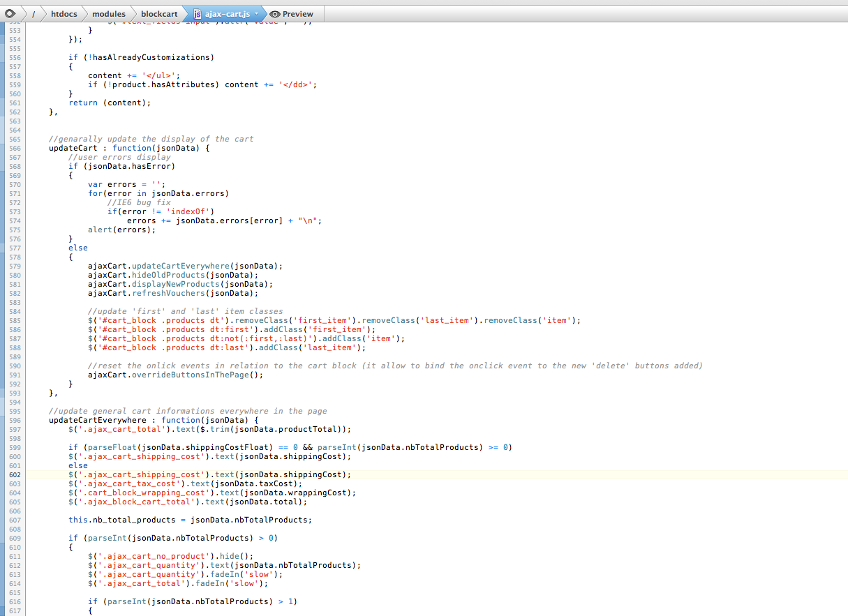Navigate to the root '/' breadcrumb

click(x=33, y=14)
